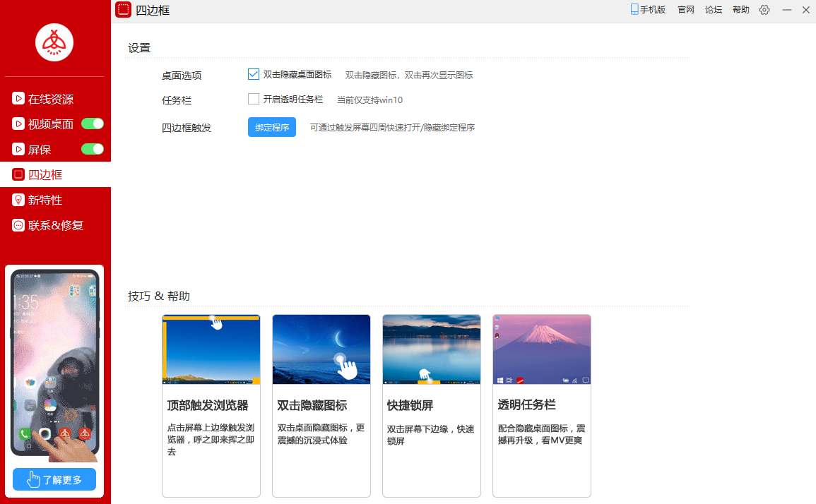Click the 快捷锁屏 lake thumbnail
Screen dimensions: 816x504
[432, 349]
